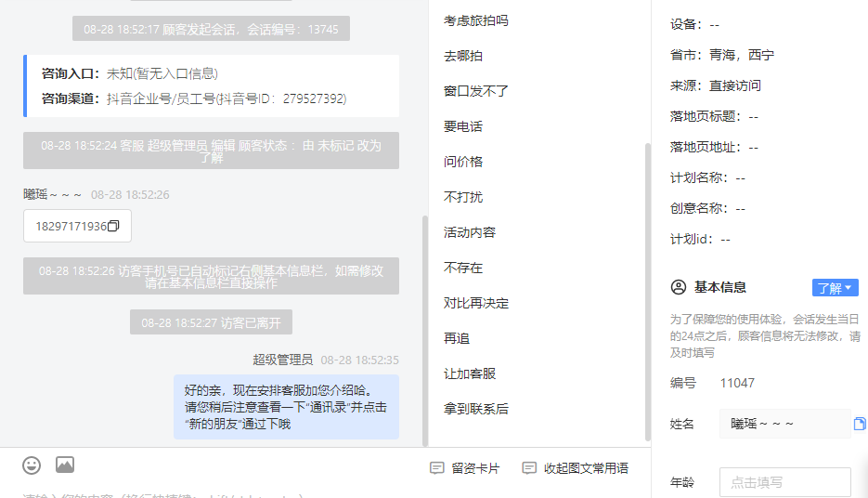Open the emoji picker
This screenshot has height=498, width=868.
(32, 465)
